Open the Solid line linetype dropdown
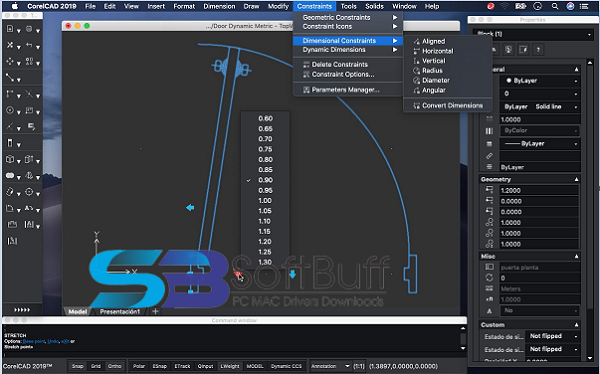The image size is (600, 374). click(x=554, y=107)
